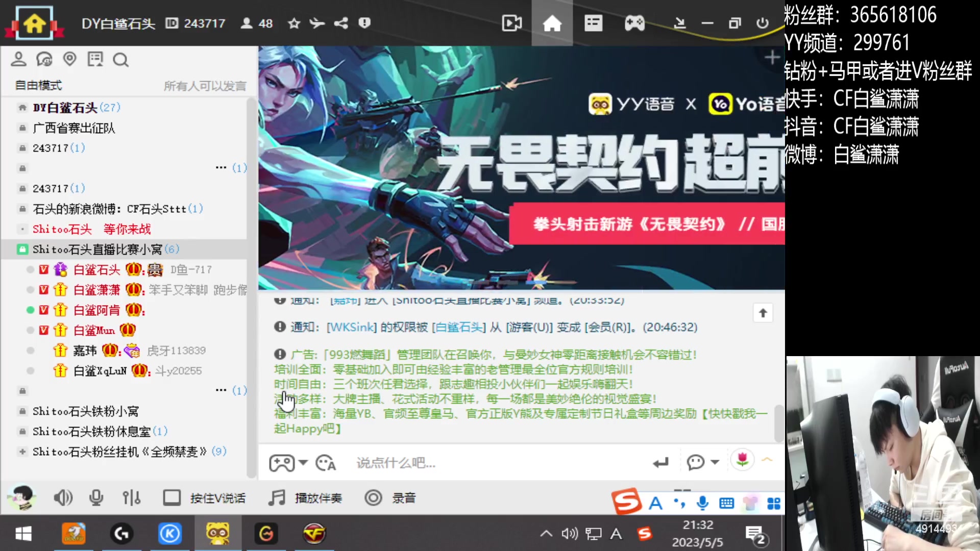Click the power exit icon

(x=763, y=23)
